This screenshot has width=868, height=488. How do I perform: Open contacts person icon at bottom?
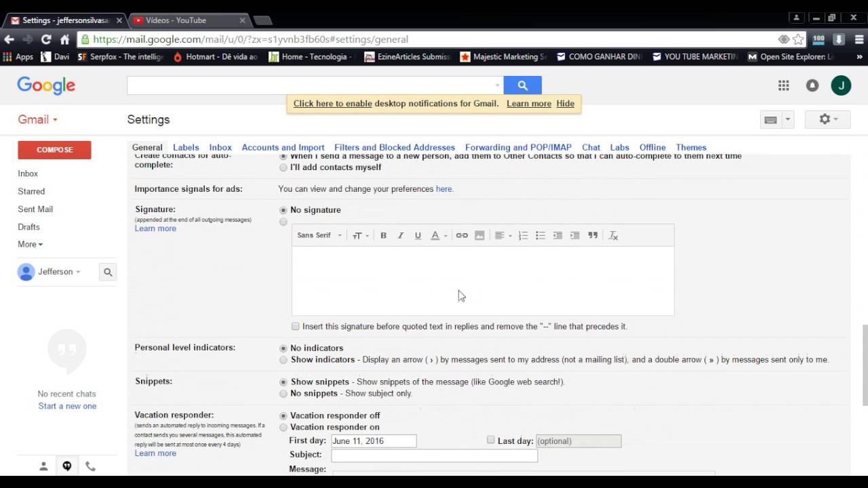(x=43, y=466)
